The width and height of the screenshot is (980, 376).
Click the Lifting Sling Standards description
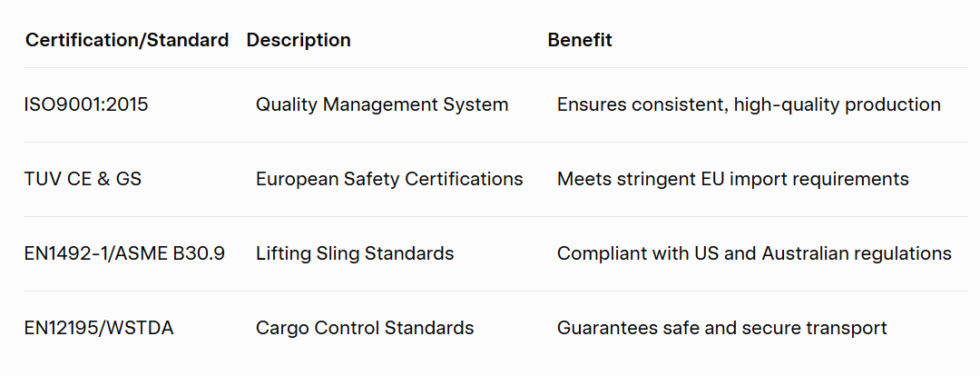pyautogui.click(x=355, y=253)
